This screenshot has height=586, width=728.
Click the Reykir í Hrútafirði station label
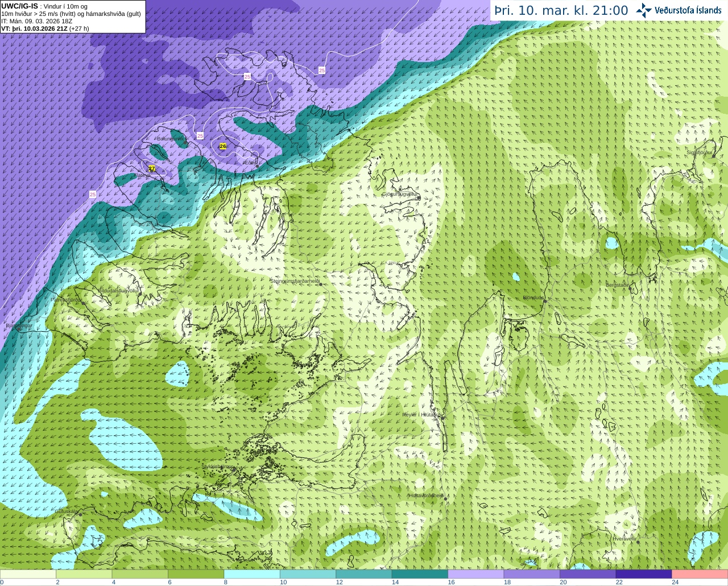[x=421, y=415]
